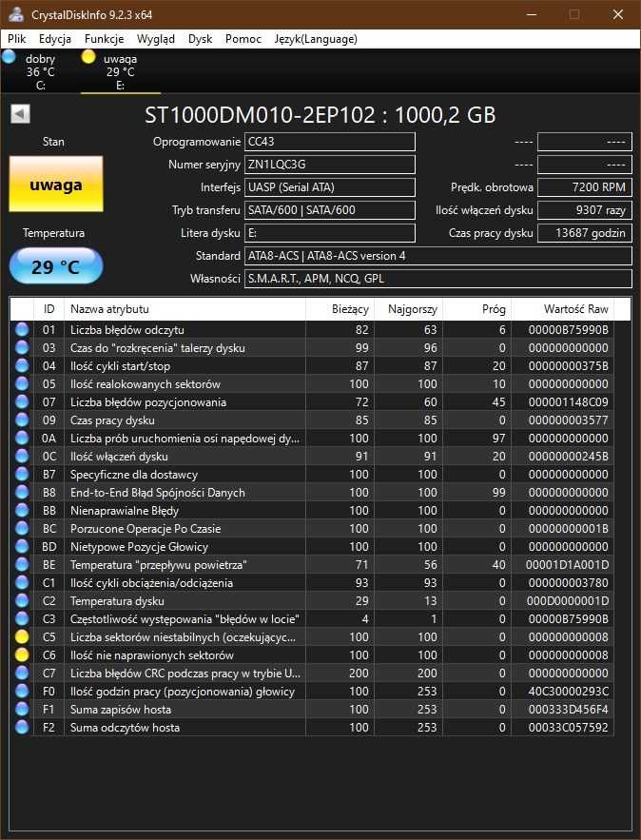Viewport: 641px width, 840px height.
Task: Click the Nazwa atrybutu column header
Action: [185, 309]
